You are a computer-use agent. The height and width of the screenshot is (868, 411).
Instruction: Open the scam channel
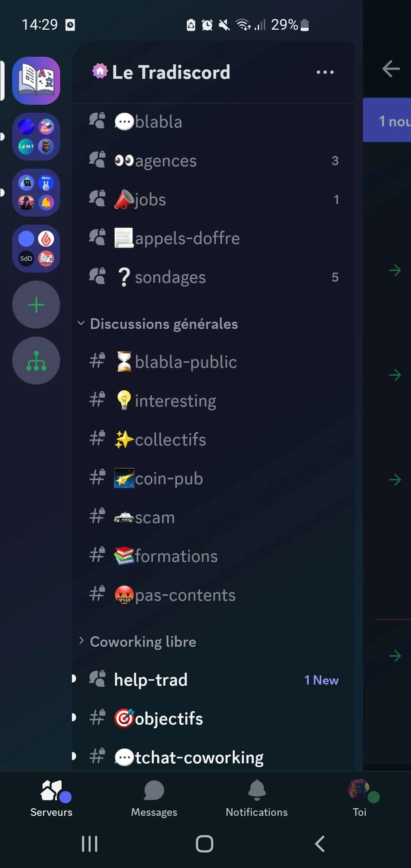pyautogui.click(x=155, y=518)
